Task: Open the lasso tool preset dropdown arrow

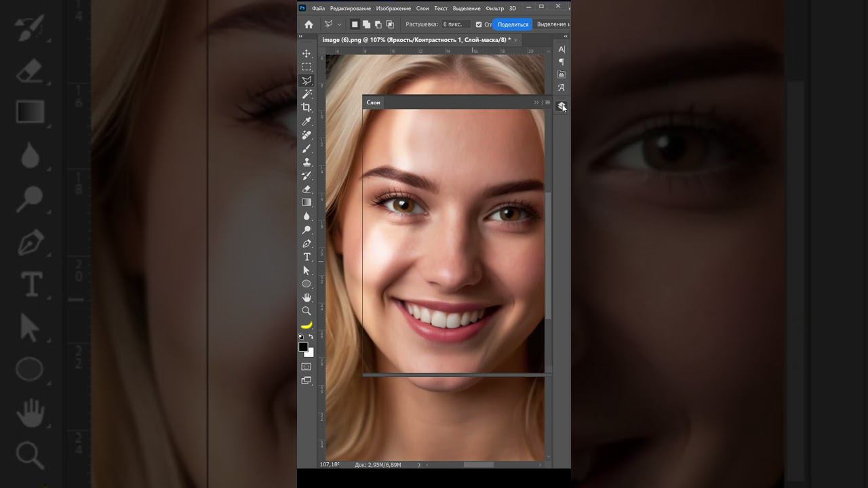Action: click(x=340, y=24)
